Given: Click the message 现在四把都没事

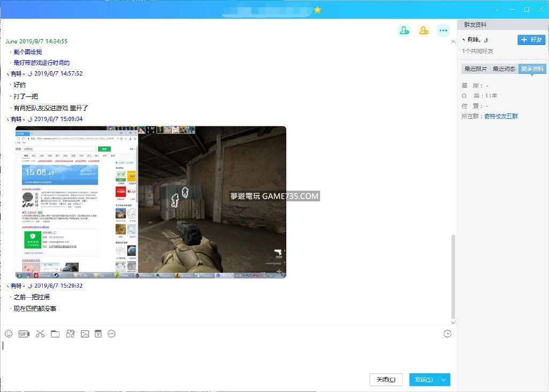Looking at the screenshot, I should [35, 309].
